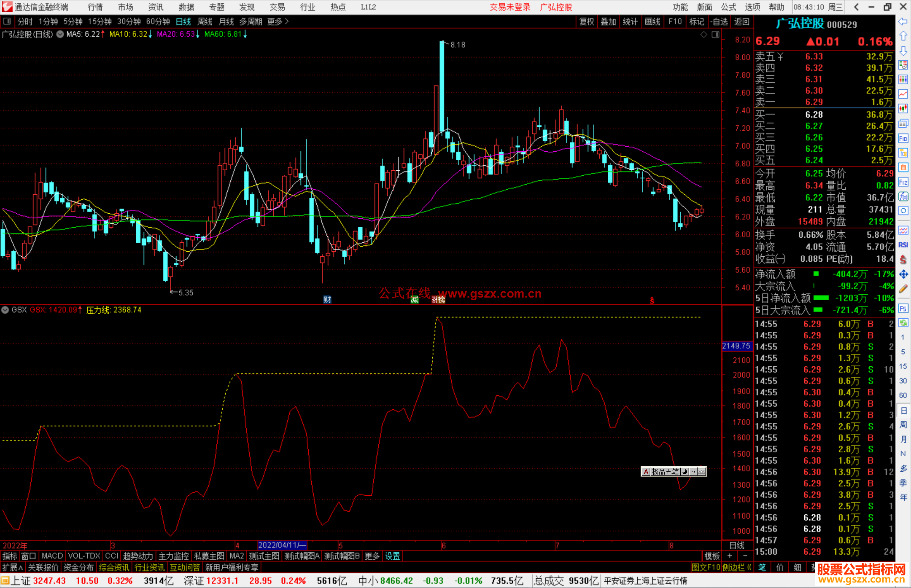Open the F12 icon in right sidebar

[903, 182]
